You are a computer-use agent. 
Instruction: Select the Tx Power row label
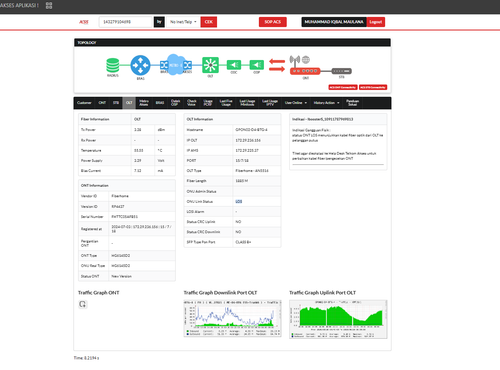(88, 130)
